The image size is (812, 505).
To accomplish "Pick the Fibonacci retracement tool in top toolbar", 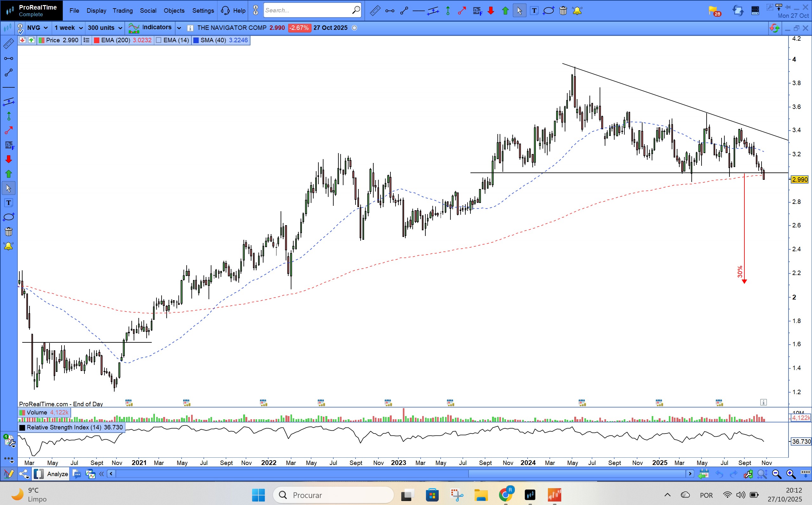I will (477, 11).
